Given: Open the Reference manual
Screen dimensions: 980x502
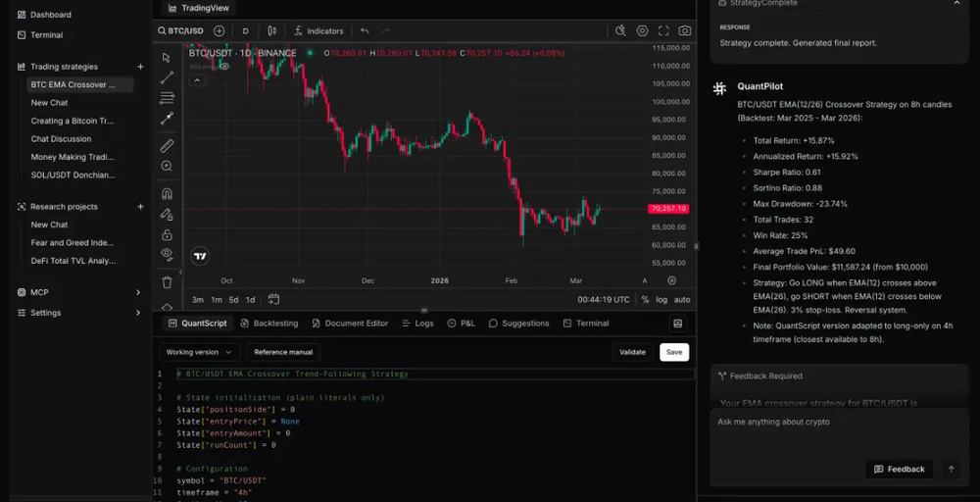Looking at the screenshot, I should (283, 352).
